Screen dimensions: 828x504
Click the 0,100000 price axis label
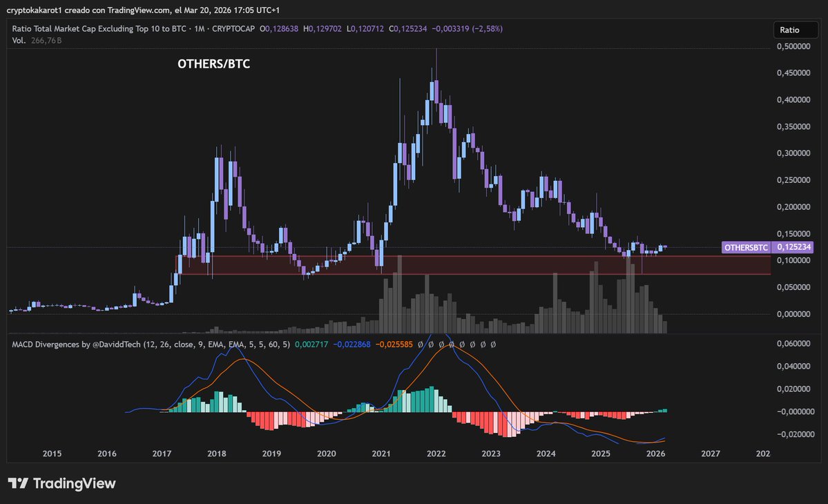click(793, 261)
